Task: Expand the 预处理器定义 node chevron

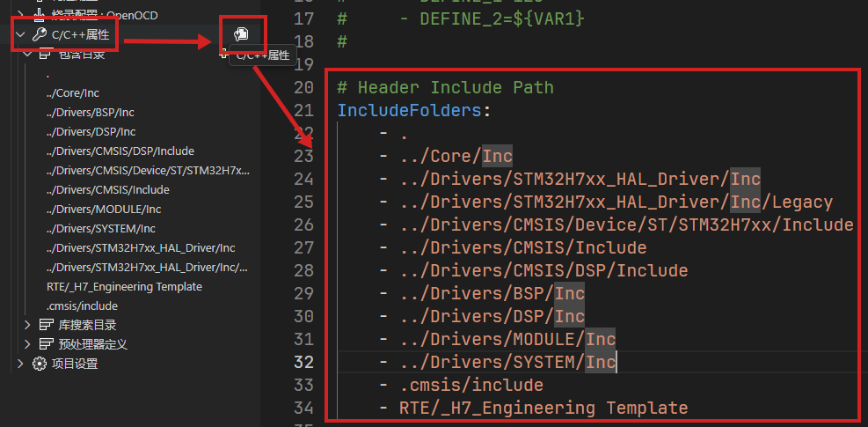Action: click(27, 344)
